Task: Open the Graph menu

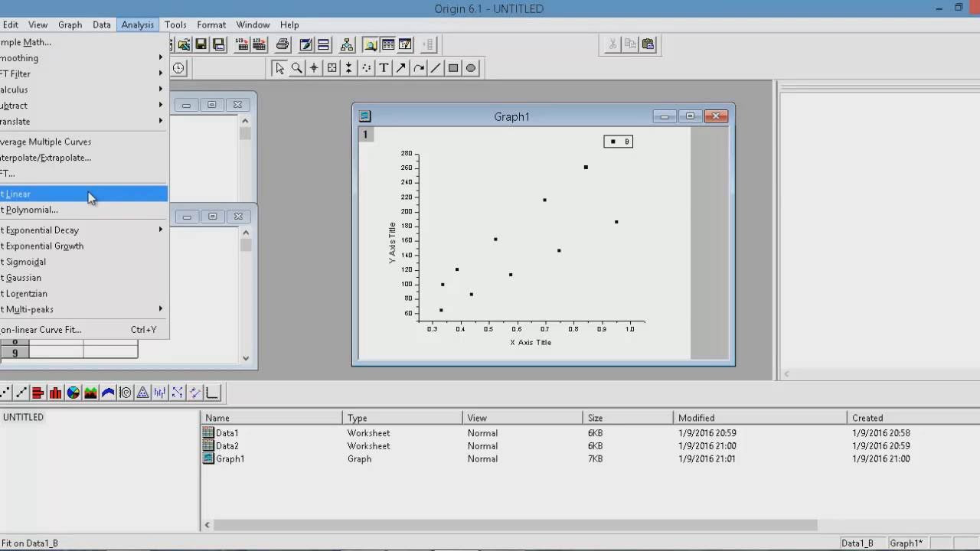Action: pos(70,24)
